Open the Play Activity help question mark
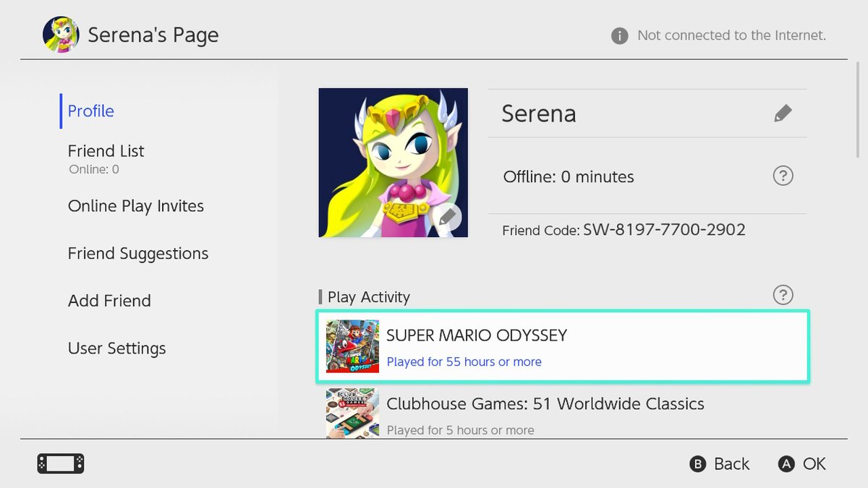 click(x=783, y=295)
